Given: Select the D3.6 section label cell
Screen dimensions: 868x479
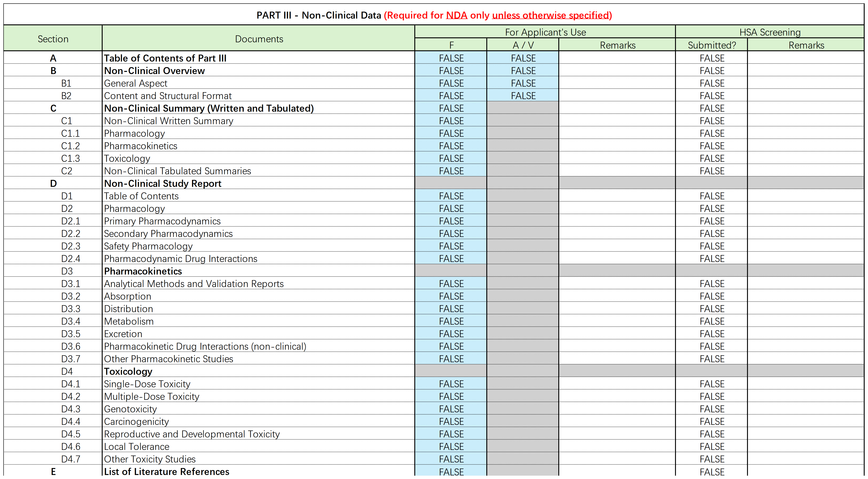Looking at the screenshot, I should [70, 346].
